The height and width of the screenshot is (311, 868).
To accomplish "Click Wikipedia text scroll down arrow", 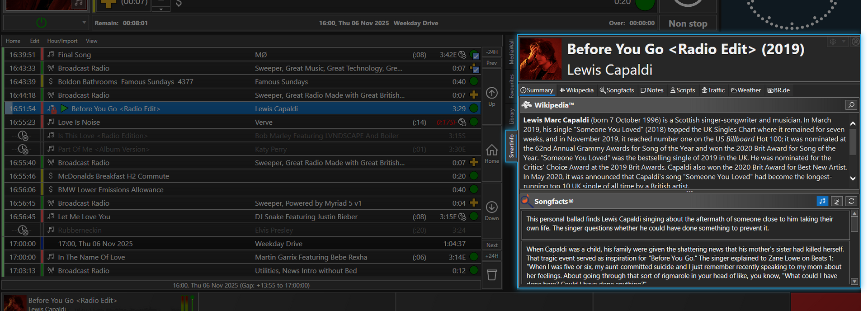I will click(x=853, y=179).
